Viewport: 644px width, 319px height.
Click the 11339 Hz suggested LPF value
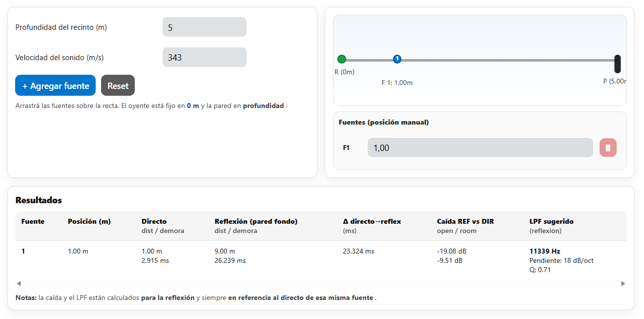pos(544,251)
